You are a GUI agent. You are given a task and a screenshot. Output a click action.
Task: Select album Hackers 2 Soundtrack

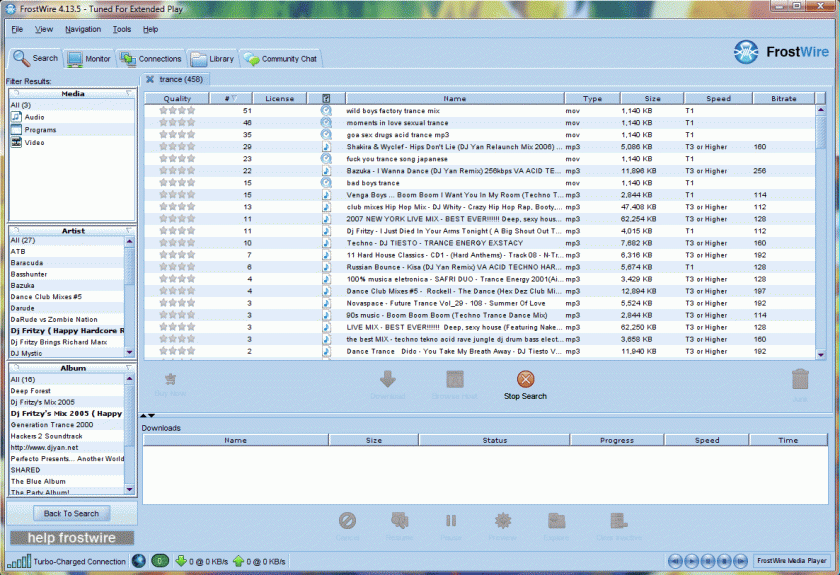point(67,436)
